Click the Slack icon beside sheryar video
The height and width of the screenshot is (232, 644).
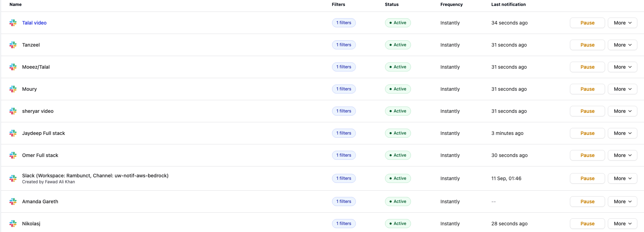pyautogui.click(x=13, y=111)
